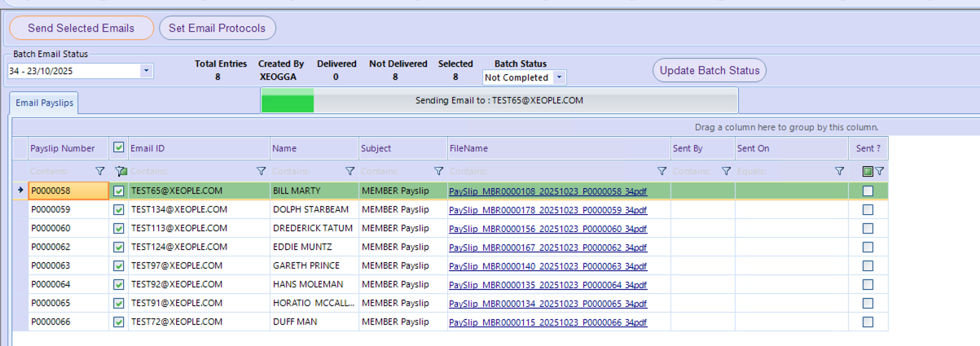Click filter icon in Email ID column
Image resolution: width=980 pixels, height=346 pixels.
point(261,172)
